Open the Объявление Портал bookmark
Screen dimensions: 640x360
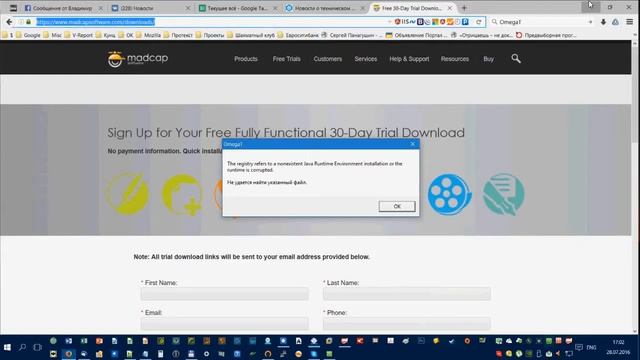click(x=417, y=36)
